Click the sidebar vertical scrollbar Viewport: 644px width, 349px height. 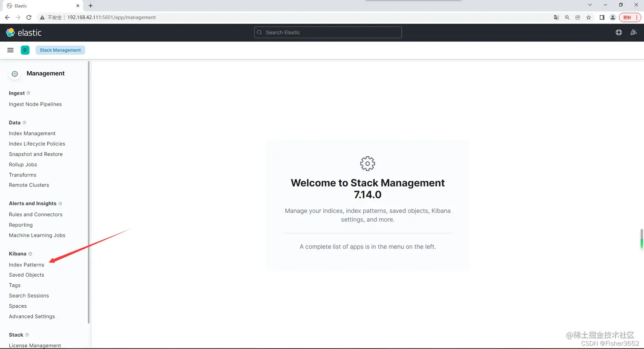pos(89,192)
